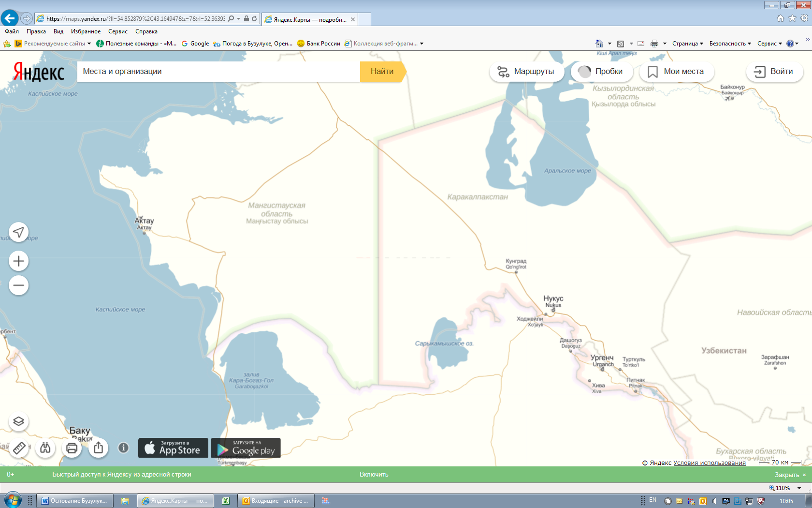Screen dimensions: 812x508
Task: Click the map Print button
Action: [72, 448]
